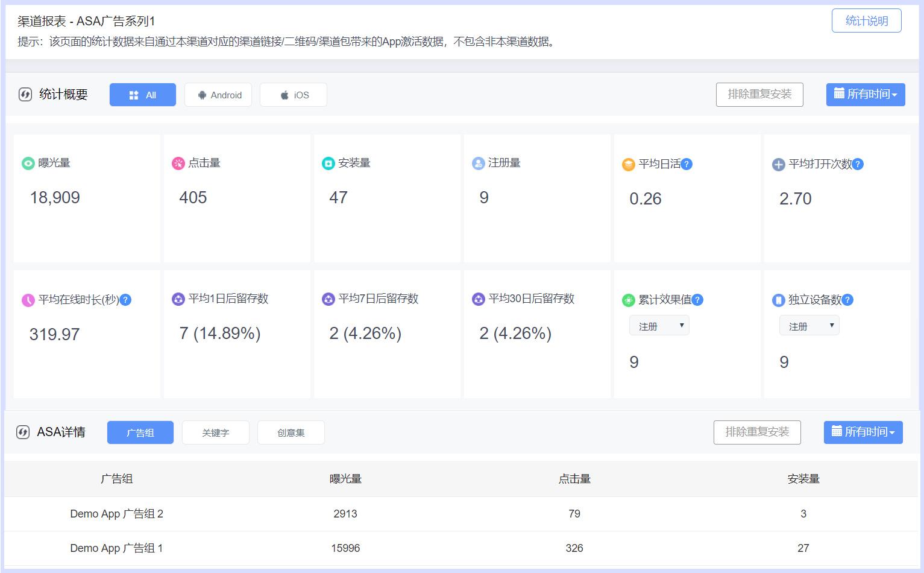Toggle 排除重复安装 in statistics overview
The height and width of the screenshot is (573, 924).
pyautogui.click(x=759, y=94)
